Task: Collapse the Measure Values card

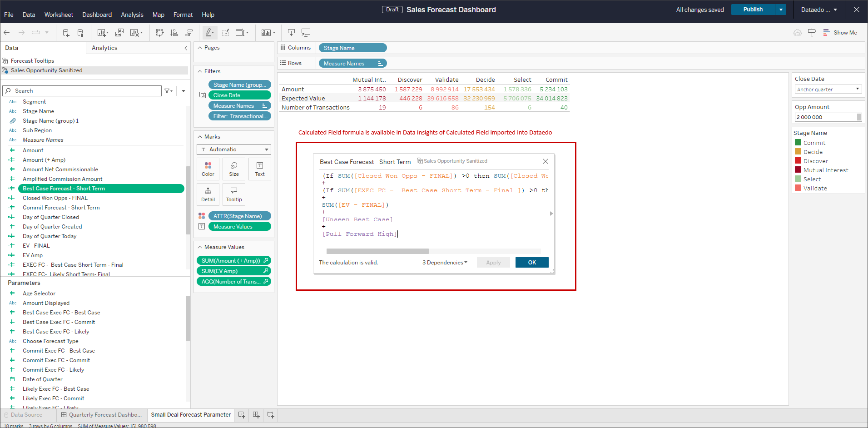Action: click(200, 247)
